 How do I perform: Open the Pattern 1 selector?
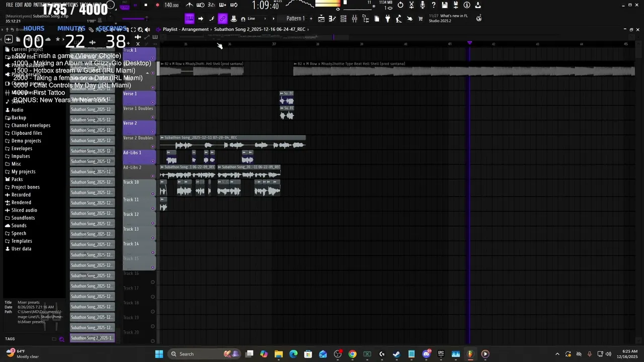295,19
